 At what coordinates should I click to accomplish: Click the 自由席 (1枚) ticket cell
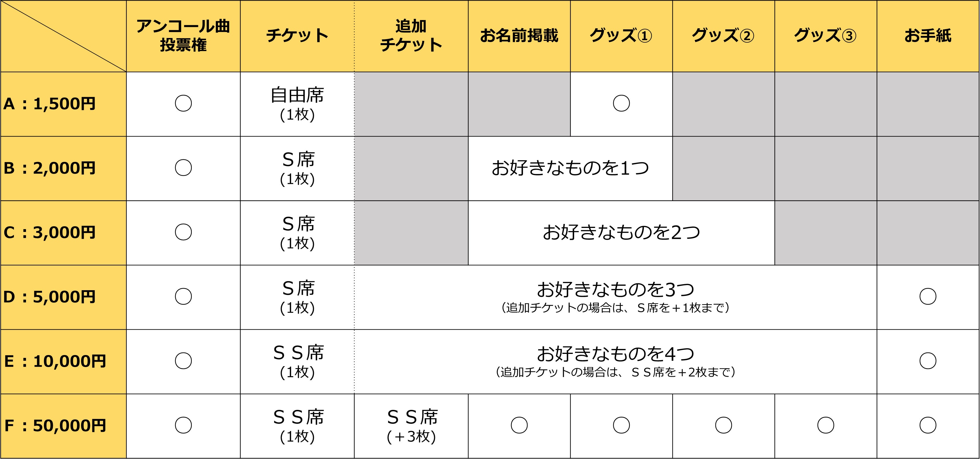(297, 104)
